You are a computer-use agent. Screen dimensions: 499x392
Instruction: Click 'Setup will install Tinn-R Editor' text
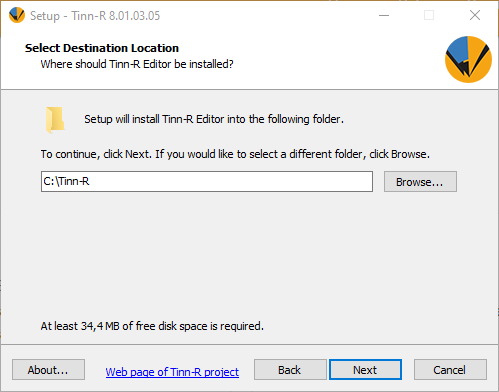pyautogui.click(x=214, y=119)
